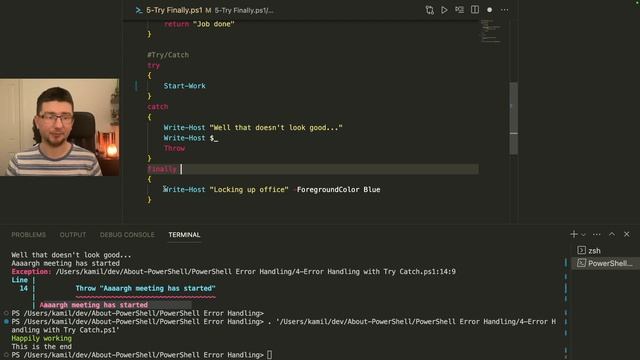The height and width of the screenshot is (360, 640).
Task: Select the PowerShell terminal session
Action: 606,263
